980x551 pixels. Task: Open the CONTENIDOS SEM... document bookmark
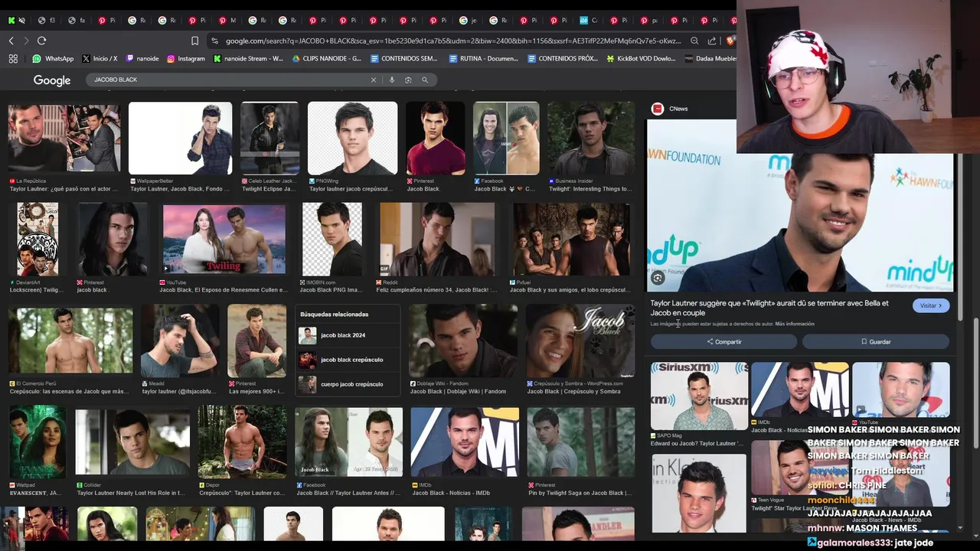coord(403,58)
